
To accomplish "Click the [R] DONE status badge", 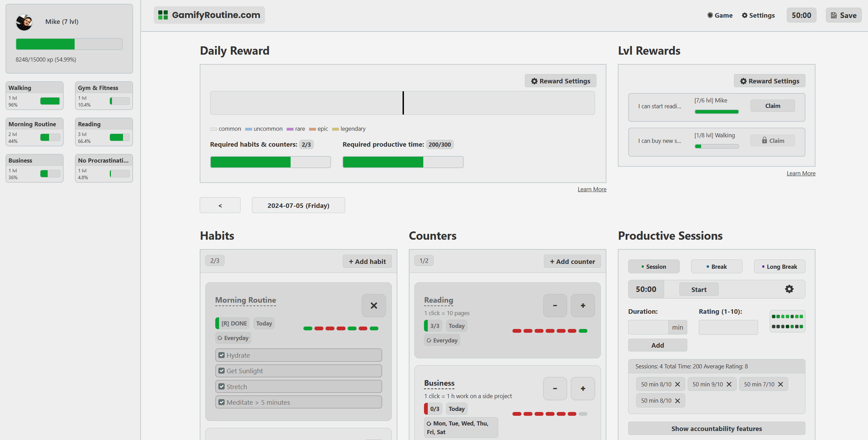I will point(232,323).
